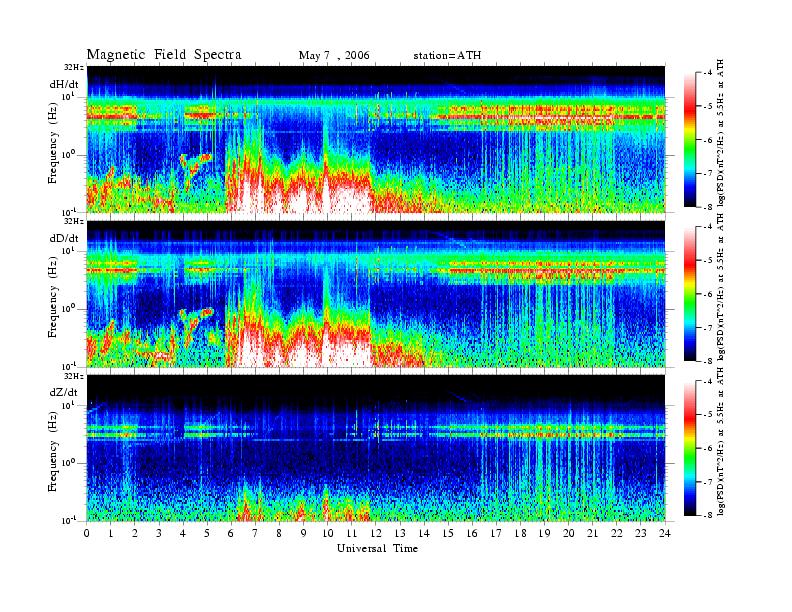The width and height of the screenshot is (792, 612).
Task: Click the "Universal Time" axis label
Action: tap(377, 548)
